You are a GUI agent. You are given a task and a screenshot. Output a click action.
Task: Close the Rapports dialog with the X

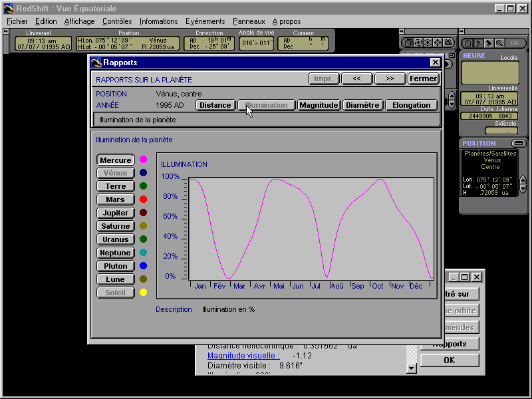coord(436,62)
